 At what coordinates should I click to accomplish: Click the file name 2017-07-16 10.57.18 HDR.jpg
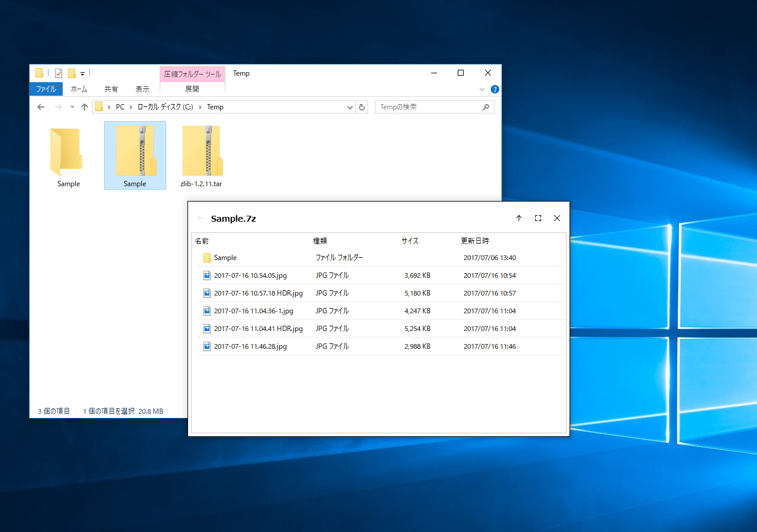(258, 293)
